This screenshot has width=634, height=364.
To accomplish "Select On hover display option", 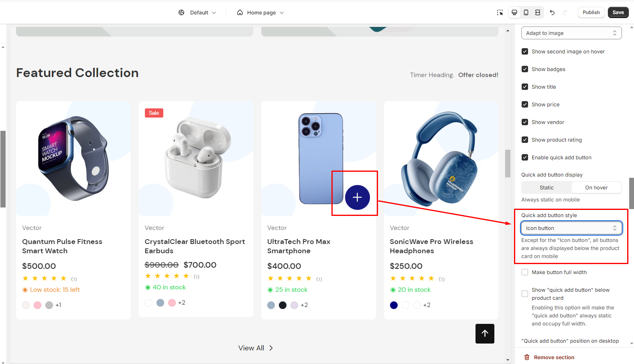I will tap(596, 187).
